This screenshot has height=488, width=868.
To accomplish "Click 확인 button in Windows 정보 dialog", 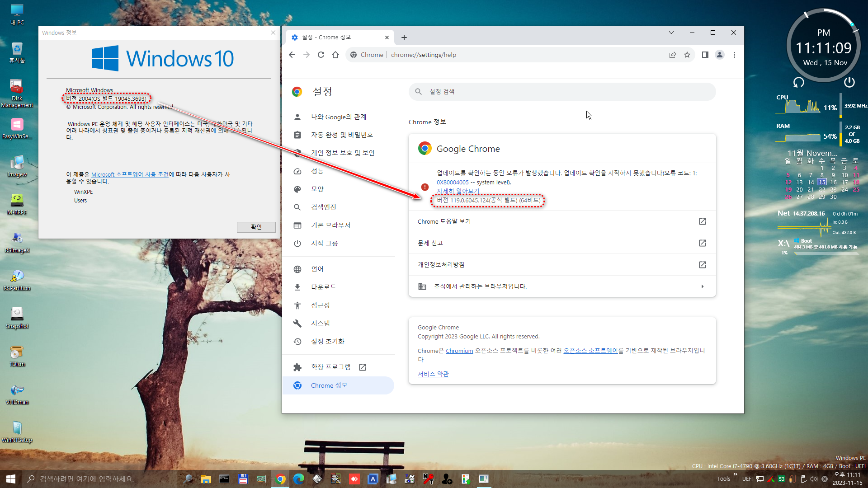I will click(x=256, y=227).
